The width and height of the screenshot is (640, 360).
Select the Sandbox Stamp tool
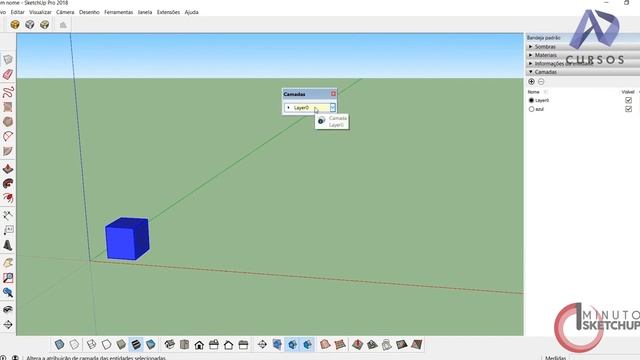pos(372,344)
